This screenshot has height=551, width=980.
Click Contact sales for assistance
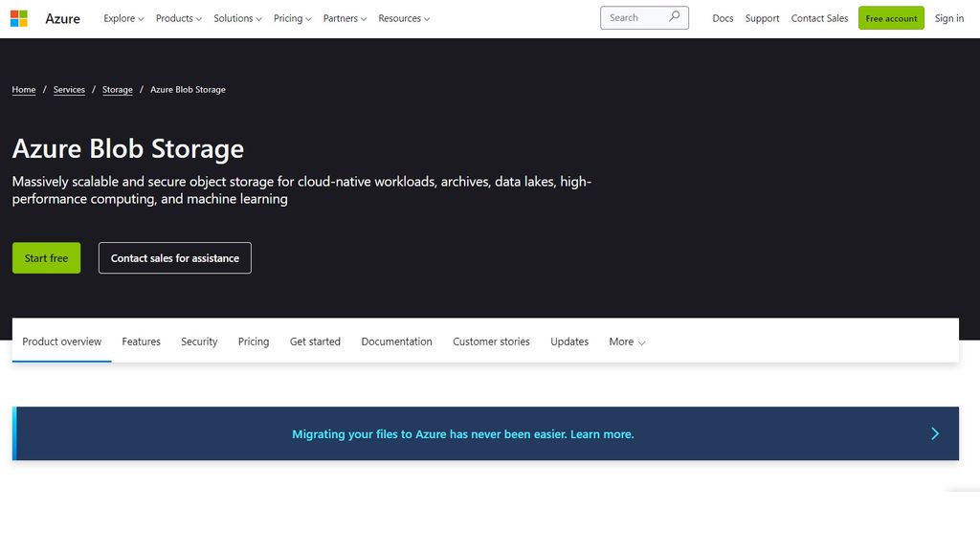coord(174,257)
